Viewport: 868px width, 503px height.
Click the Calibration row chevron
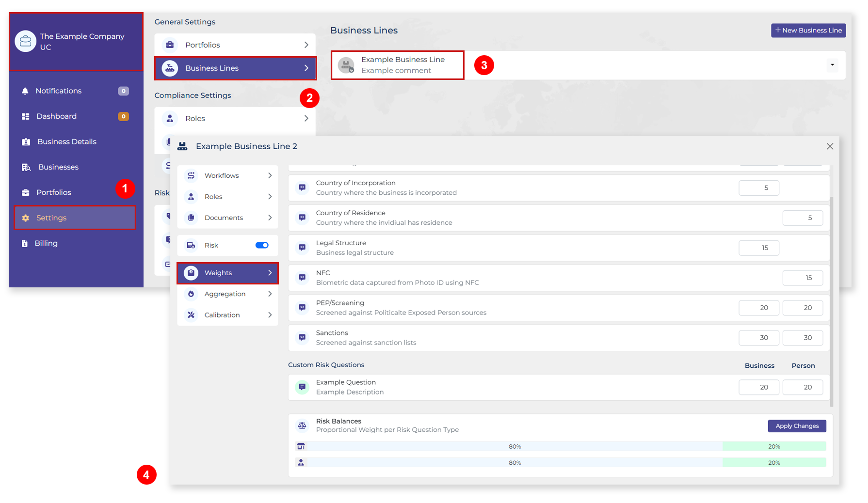pos(270,315)
